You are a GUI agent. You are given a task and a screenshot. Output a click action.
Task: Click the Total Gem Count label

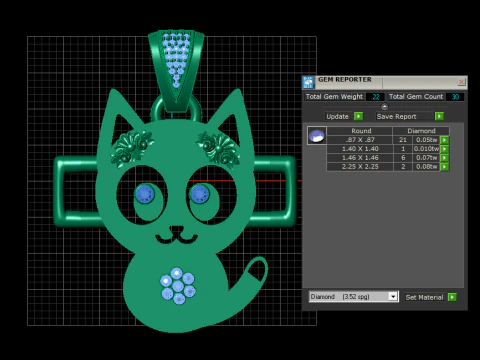[x=416, y=97]
